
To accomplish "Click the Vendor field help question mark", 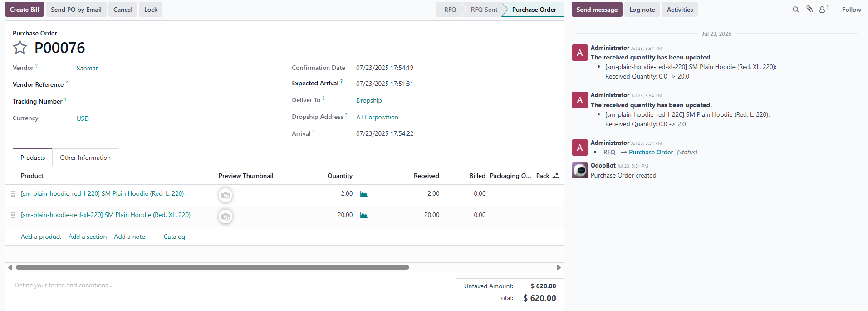I will 37,66.
